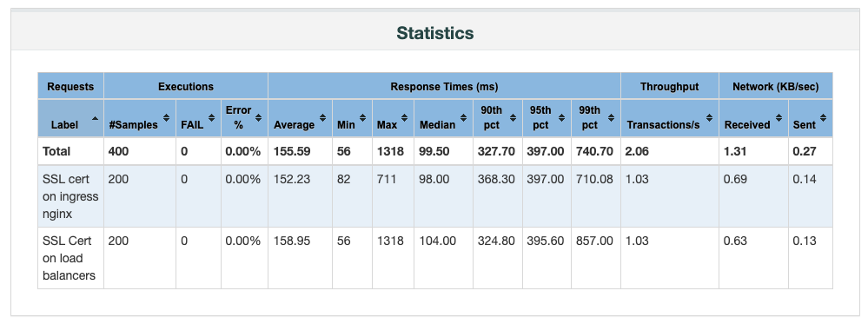868x324 pixels.
Task: Click sort arrows next to 95th pct
Action: click(562, 117)
